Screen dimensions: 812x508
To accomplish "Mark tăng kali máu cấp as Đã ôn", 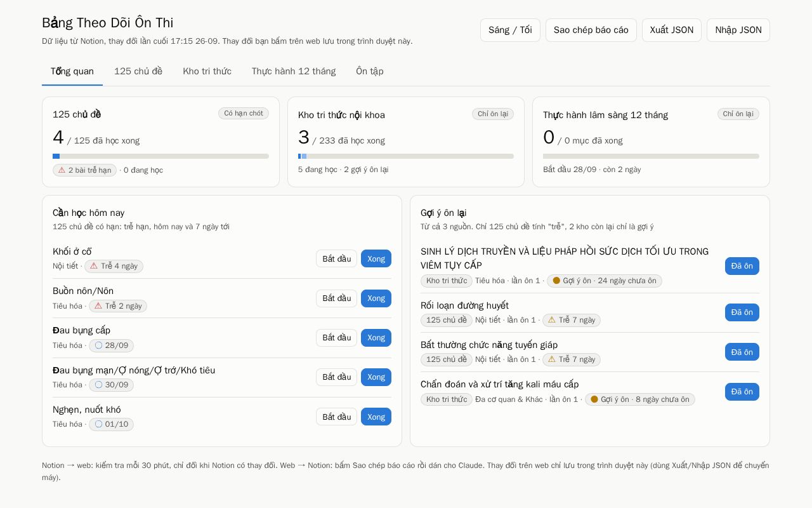I will tap(742, 392).
